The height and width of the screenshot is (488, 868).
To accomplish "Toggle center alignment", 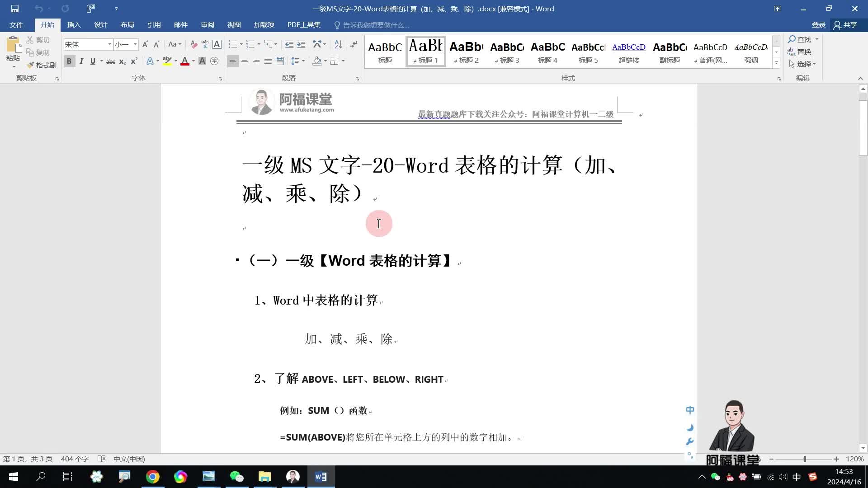I will click(x=245, y=61).
